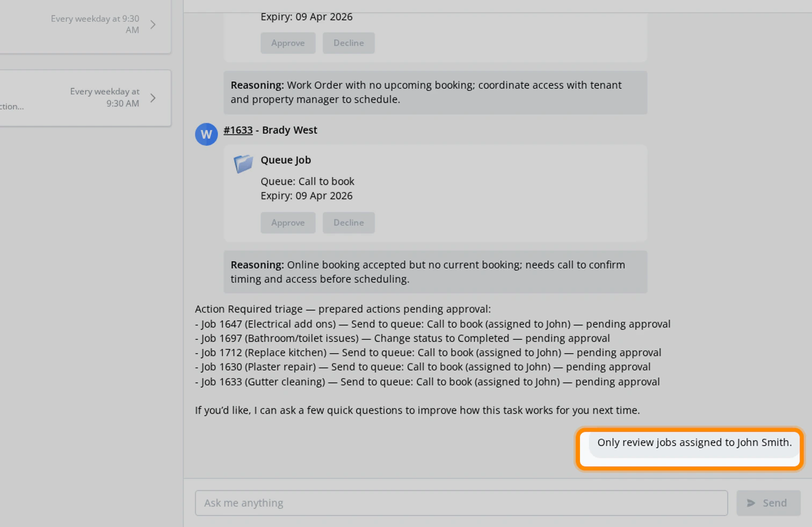Click the blue Queue Job folder icon
Viewport: 812px width, 527px height.
click(243, 164)
